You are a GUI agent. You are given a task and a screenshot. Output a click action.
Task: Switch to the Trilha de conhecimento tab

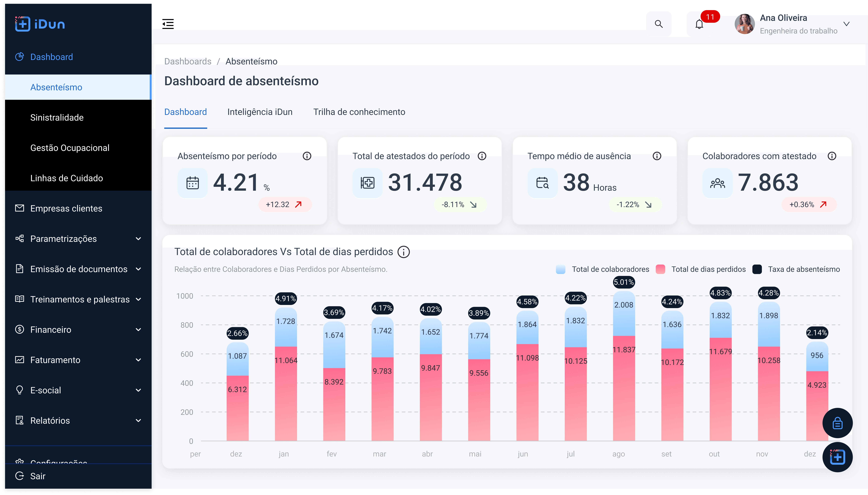(x=359, y=112)
